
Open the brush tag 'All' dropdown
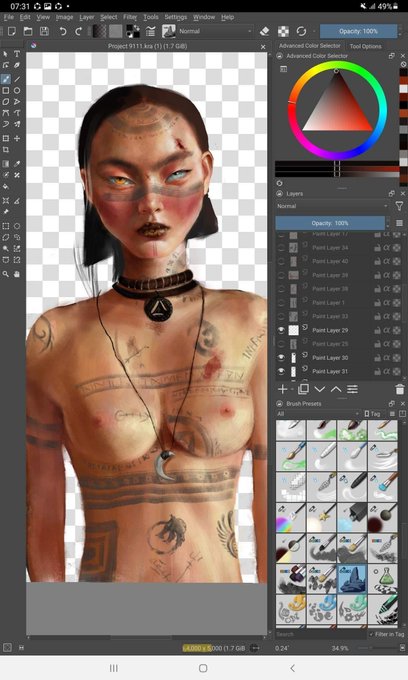tap(318, 414)
